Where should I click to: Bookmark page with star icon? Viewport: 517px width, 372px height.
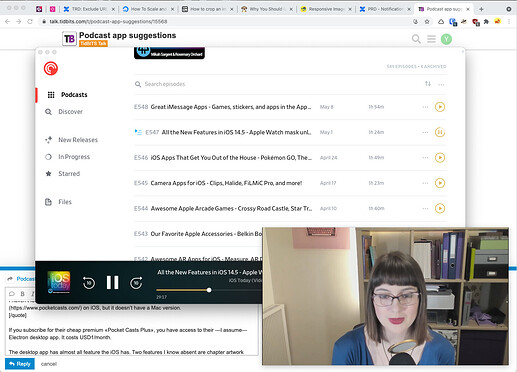(427, 22)
